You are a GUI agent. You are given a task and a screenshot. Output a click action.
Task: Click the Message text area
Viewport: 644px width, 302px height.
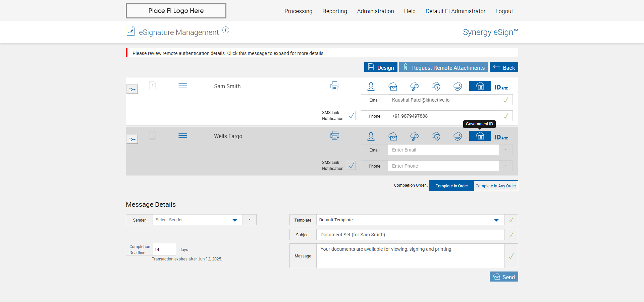point(410,256)
